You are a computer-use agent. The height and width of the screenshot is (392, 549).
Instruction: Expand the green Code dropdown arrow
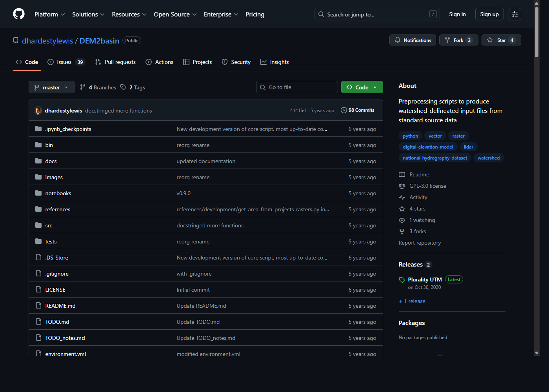(x=375, y=87)
